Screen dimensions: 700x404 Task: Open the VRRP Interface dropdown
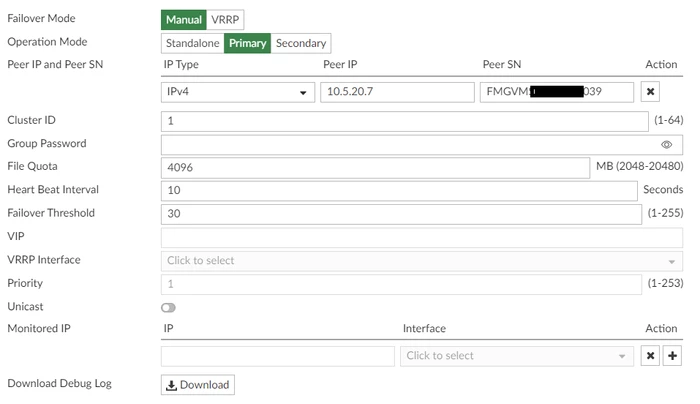coord(422,261)
